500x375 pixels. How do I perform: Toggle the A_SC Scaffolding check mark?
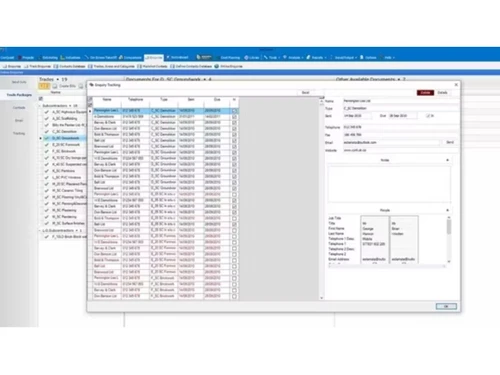point(47,118)
